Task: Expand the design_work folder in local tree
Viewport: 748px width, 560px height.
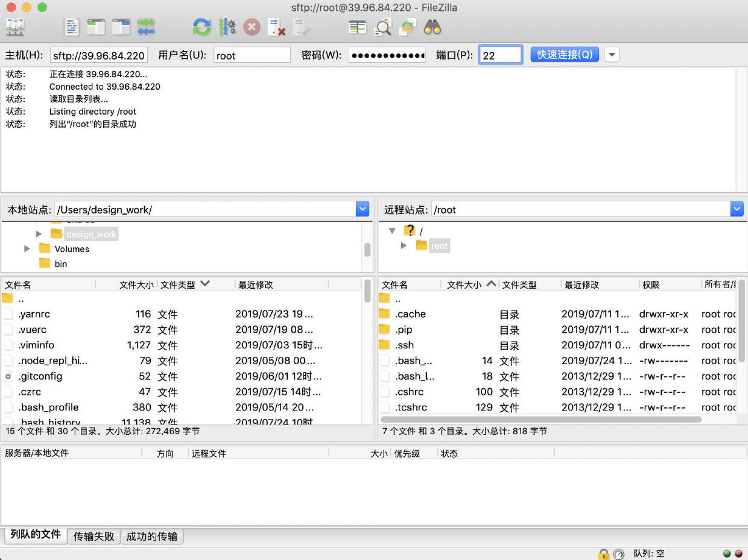Action: [39, 234]
